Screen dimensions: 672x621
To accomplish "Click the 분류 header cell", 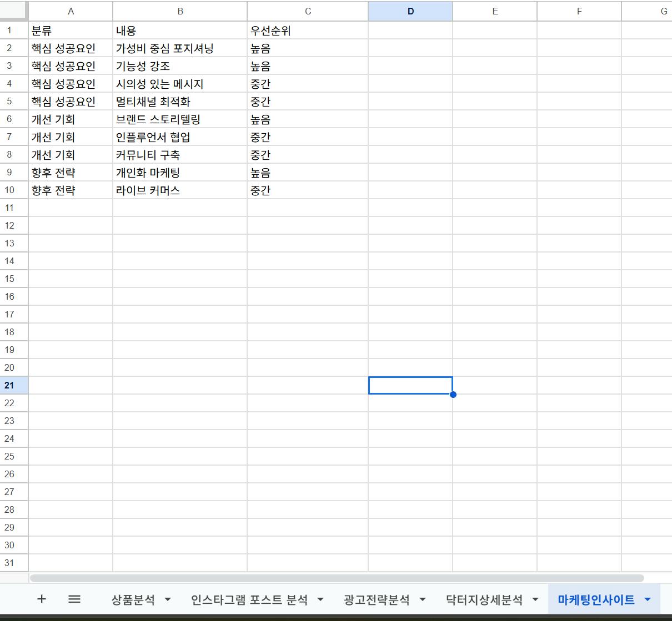I will [x=71, y=31].
